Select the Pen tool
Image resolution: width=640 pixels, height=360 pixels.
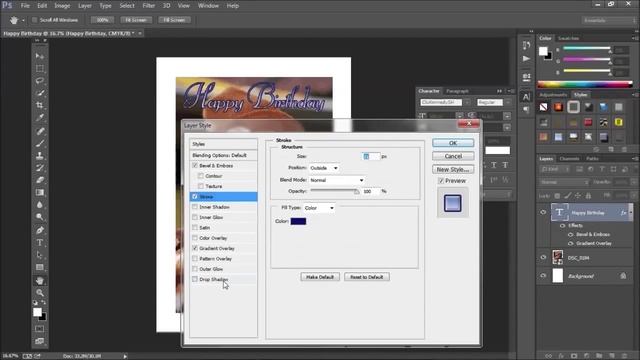tap(40, 230)
